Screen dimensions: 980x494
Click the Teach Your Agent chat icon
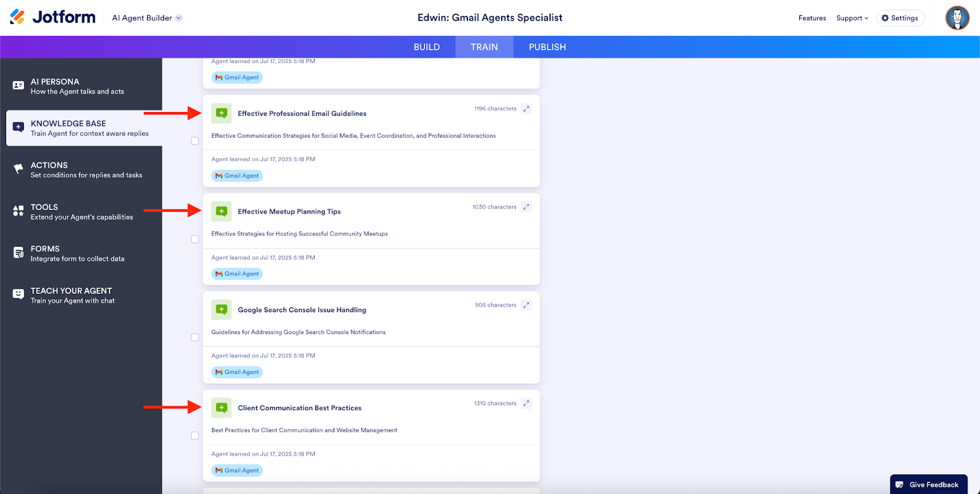[18, 294]
